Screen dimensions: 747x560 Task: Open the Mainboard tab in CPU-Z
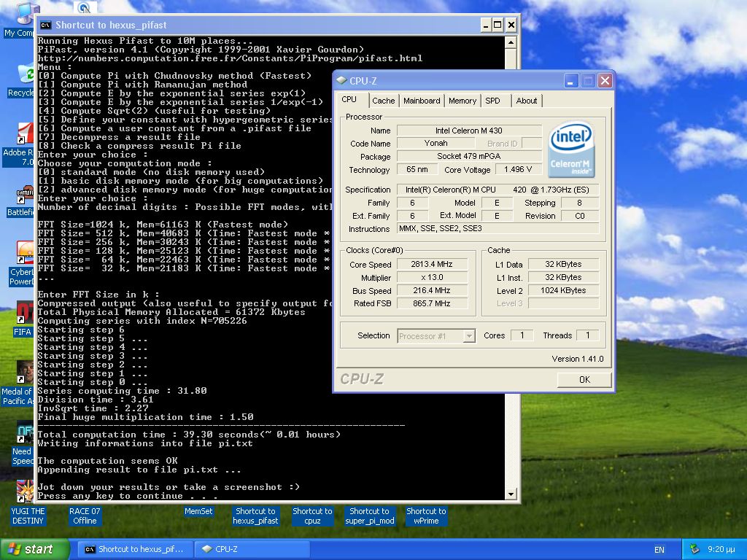pos(422,101)
